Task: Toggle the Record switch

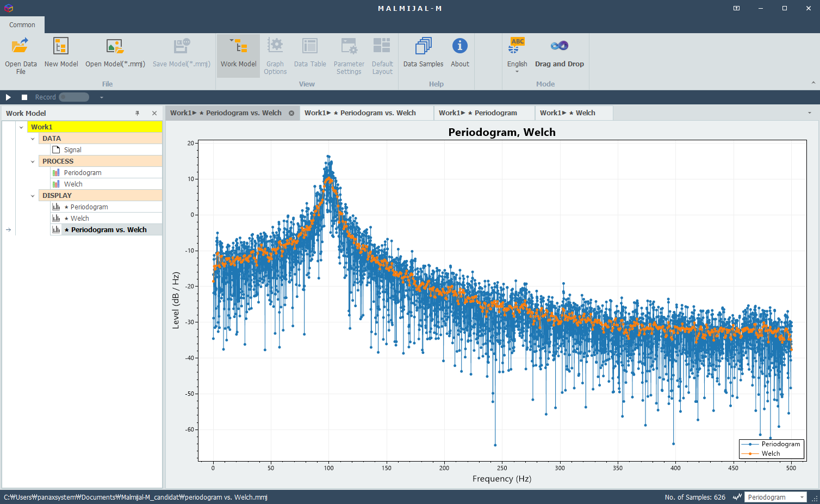Action: pos(73,97)
